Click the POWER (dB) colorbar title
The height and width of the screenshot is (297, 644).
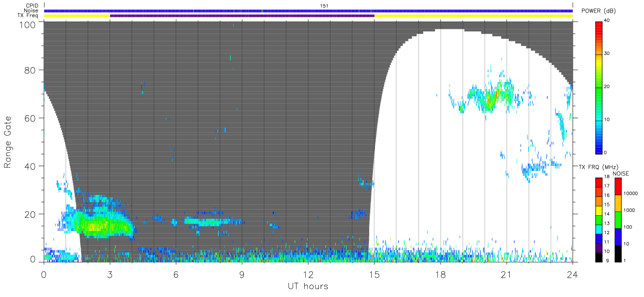pos(598,11)
